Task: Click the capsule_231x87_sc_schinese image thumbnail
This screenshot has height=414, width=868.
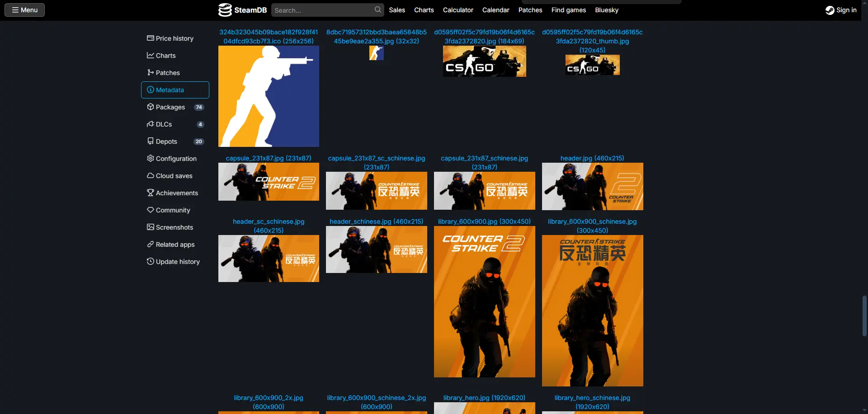Action: point(377,191)
